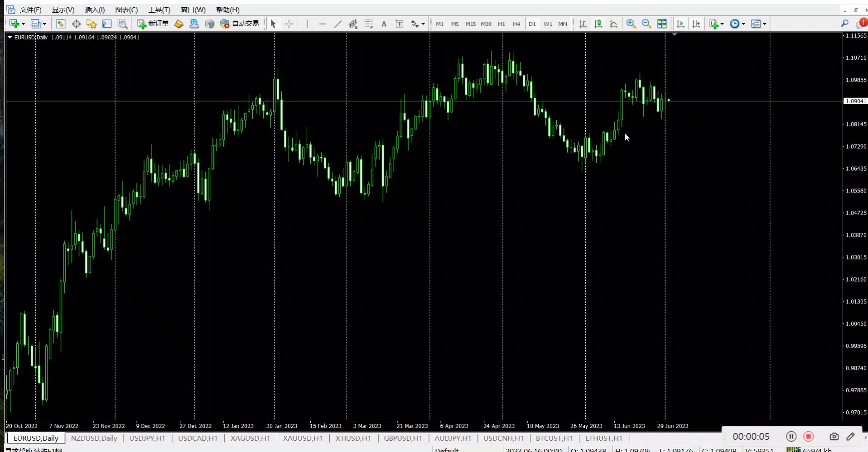
Task: Expand the indicators dropdown arrow
Action: pyautogui.click(x=722, y=24)
